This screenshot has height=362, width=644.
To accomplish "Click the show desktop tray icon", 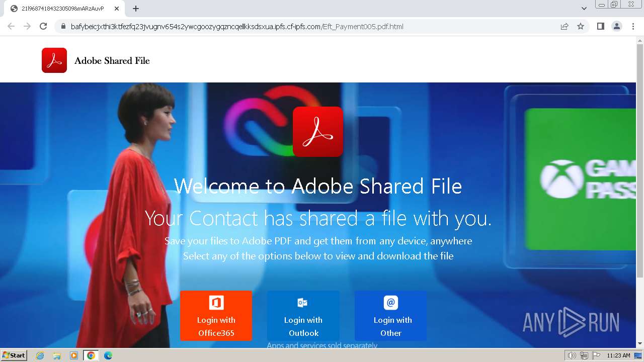I will tap(638, 355).
